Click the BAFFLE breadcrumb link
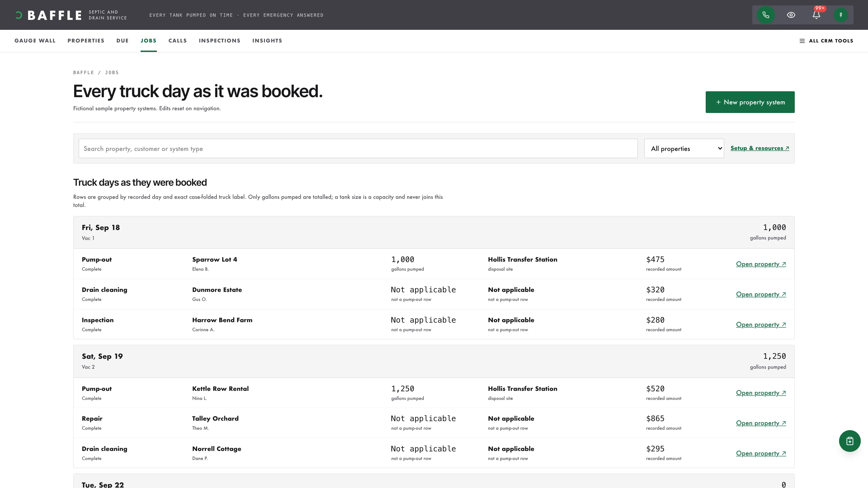The image size is (868, 488). coord(84,72)
